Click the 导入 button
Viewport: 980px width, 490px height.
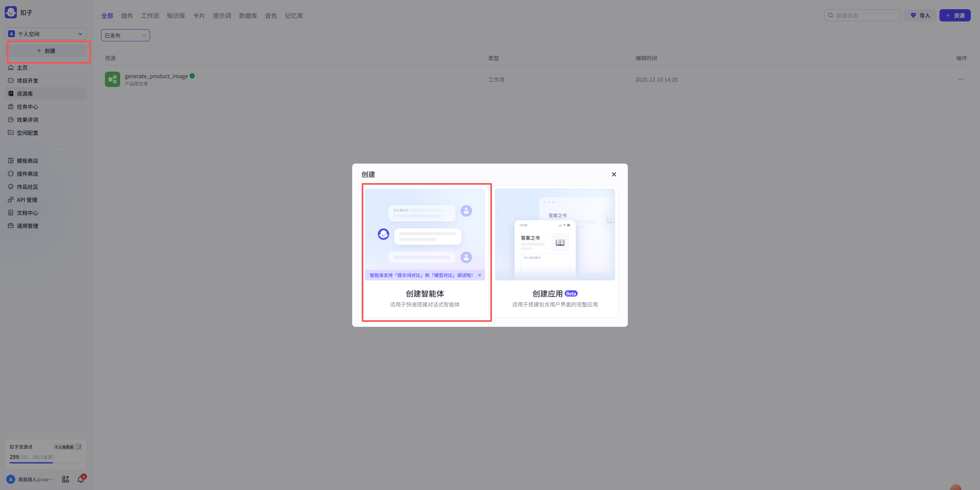coord(920,15)
